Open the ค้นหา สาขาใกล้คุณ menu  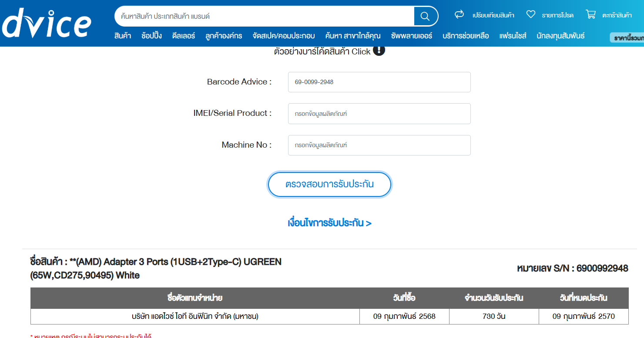tap(353, 36)
